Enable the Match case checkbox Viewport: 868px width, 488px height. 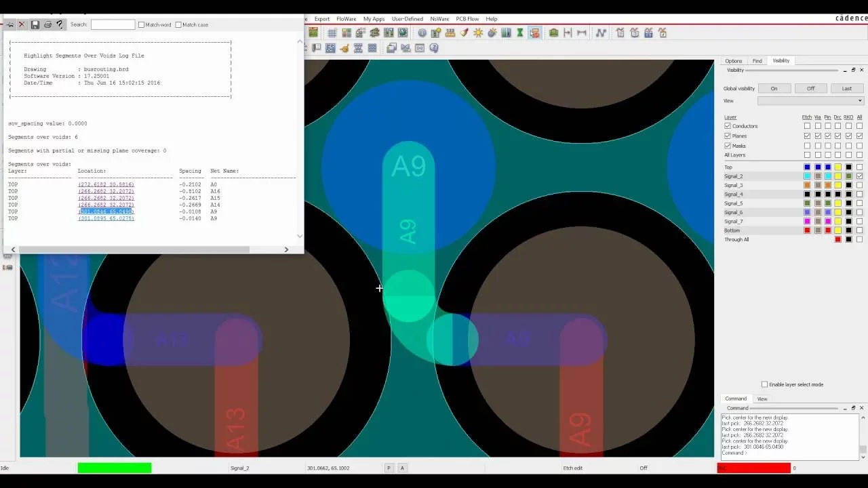178,24
